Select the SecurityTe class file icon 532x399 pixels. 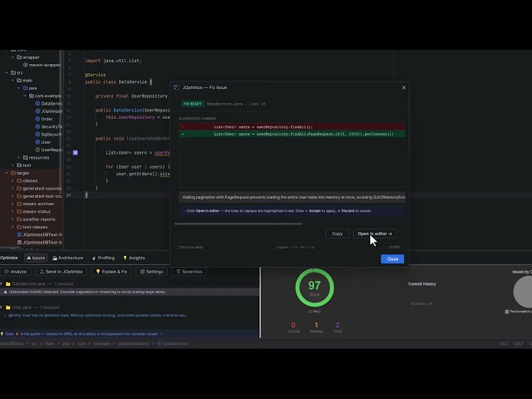[x=37, y=126]
